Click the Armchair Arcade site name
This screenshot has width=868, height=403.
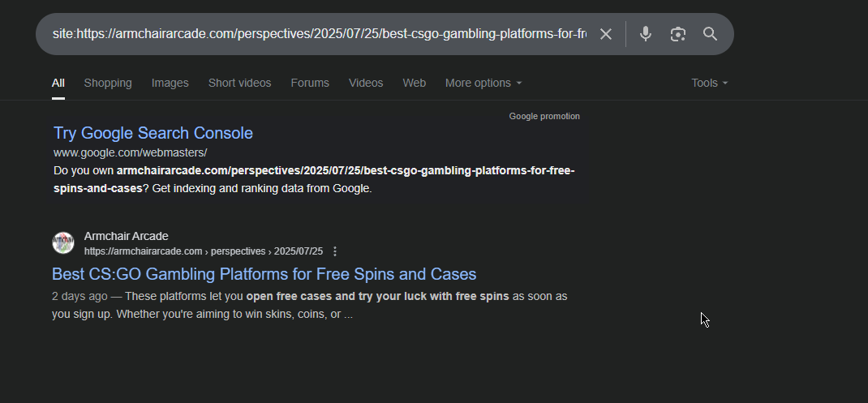pos(127,237)
